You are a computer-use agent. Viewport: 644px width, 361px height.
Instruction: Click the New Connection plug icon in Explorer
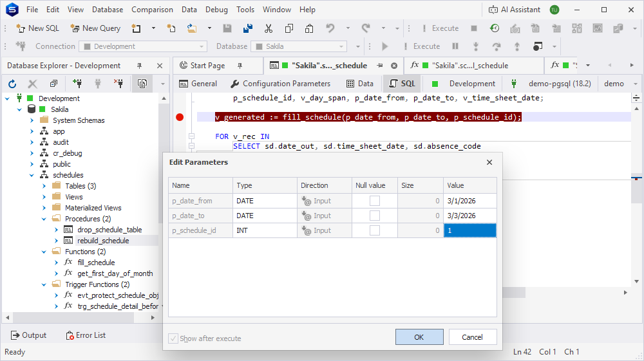tap(77, 84)
